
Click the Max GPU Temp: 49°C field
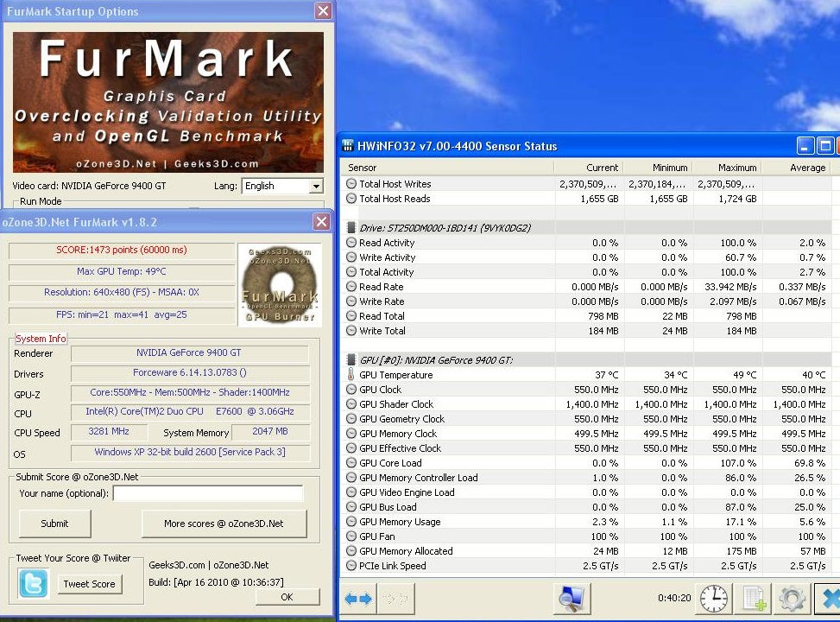[x=122, y=271]
